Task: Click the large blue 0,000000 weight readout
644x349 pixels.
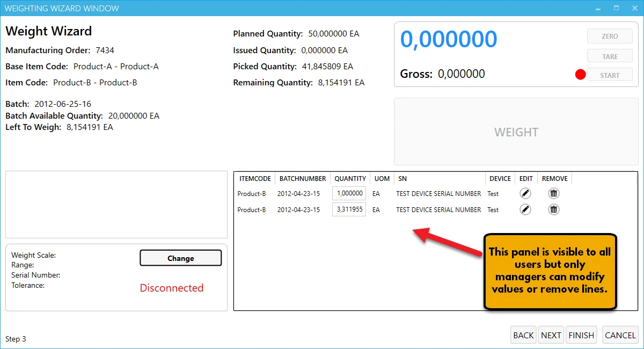Action: tap(449, 39)
